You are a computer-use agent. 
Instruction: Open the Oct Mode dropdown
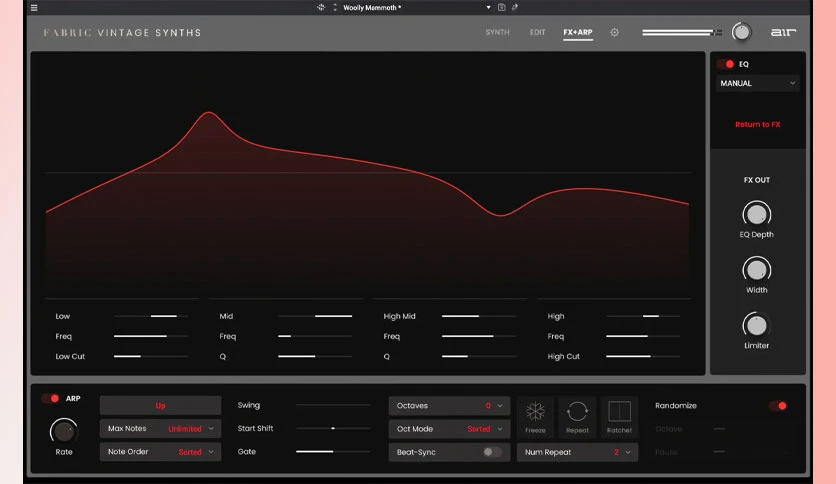449,429
